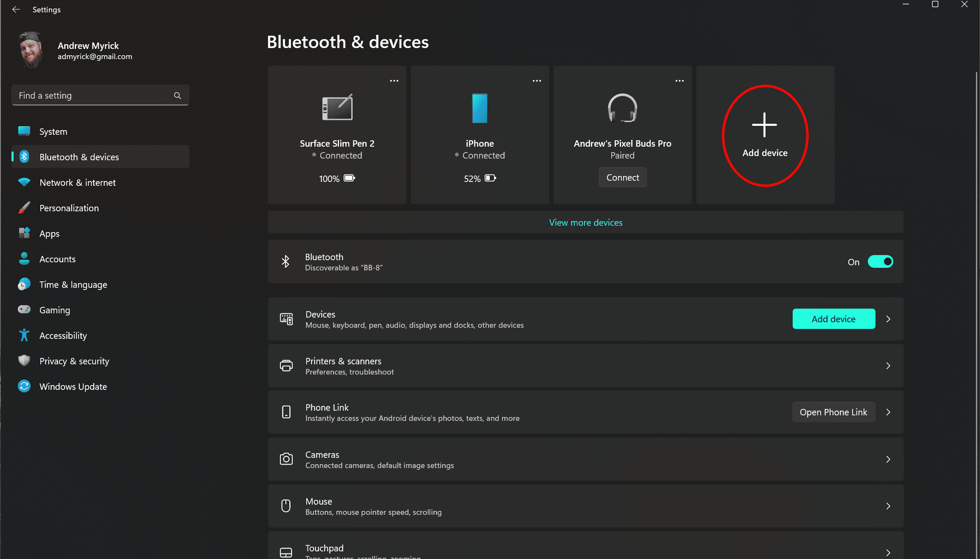Click View more devices link
The image size is (980, 559).
585,223
